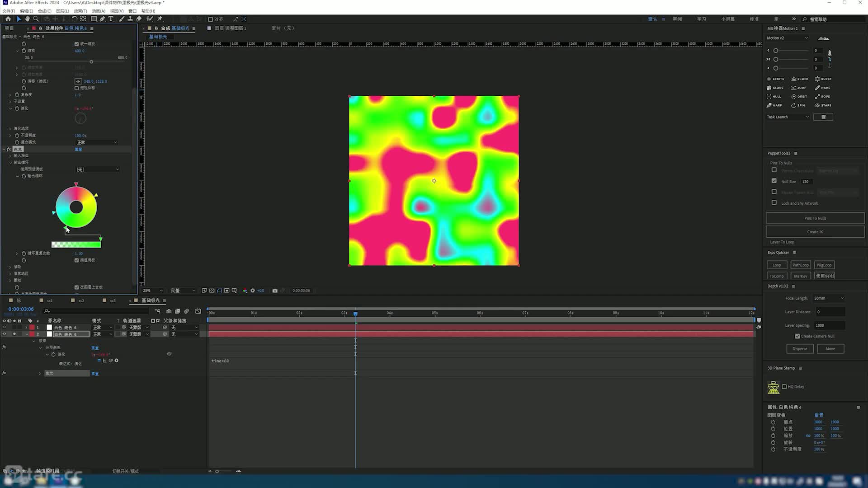Toggle the uniform scale (统一缩放) checkbox

click(76, 44)
